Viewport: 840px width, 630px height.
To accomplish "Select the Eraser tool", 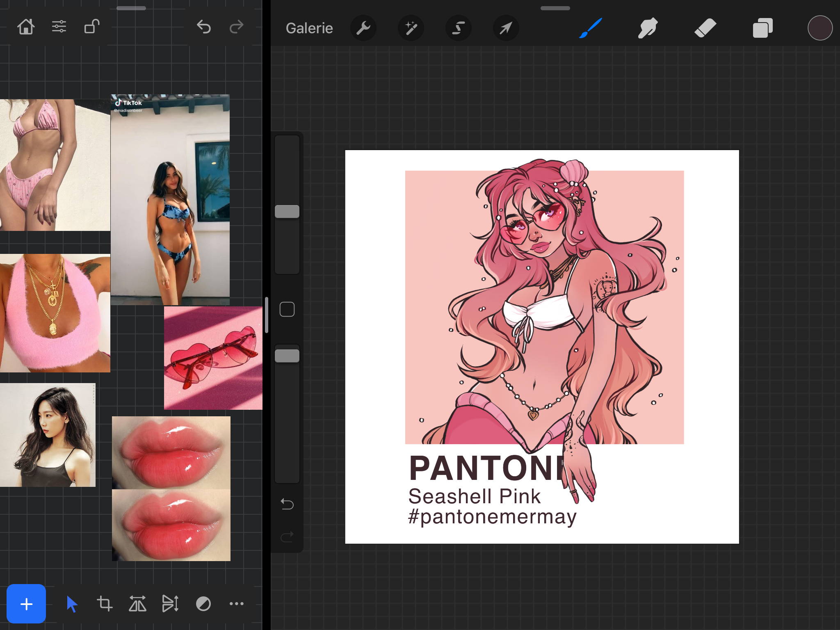I will (x=705, y=28).
